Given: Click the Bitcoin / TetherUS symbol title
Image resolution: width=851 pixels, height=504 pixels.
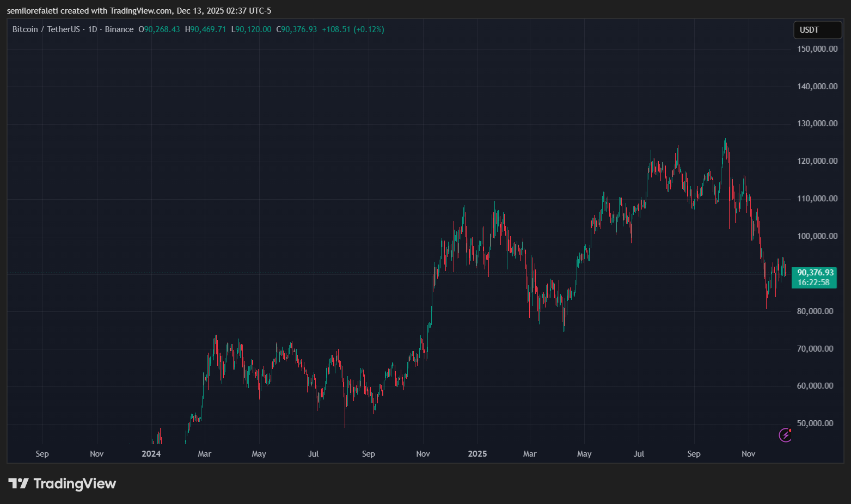Looking at the screenshot, I should [x=46, y=29].
